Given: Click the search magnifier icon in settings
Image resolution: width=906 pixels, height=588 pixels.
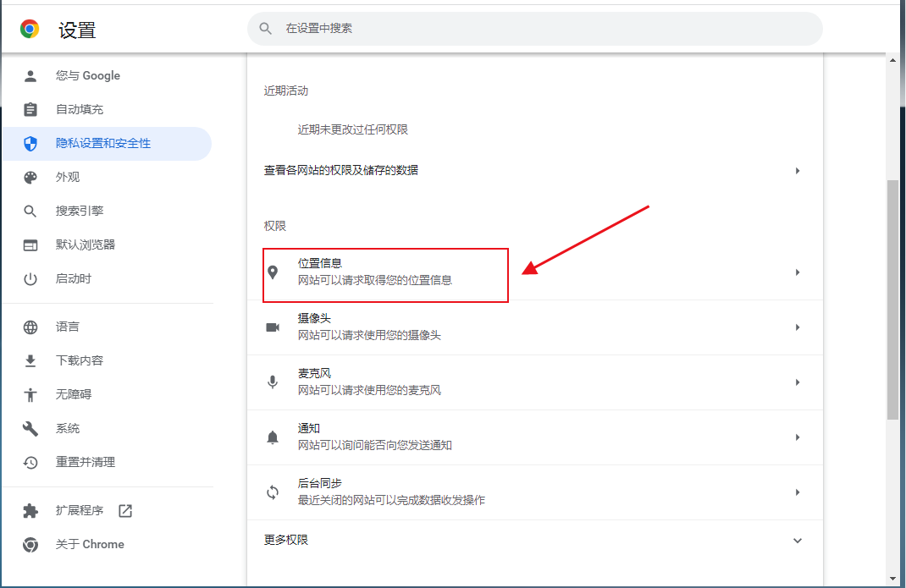Looking at the screenshot, I should point(265,28).
